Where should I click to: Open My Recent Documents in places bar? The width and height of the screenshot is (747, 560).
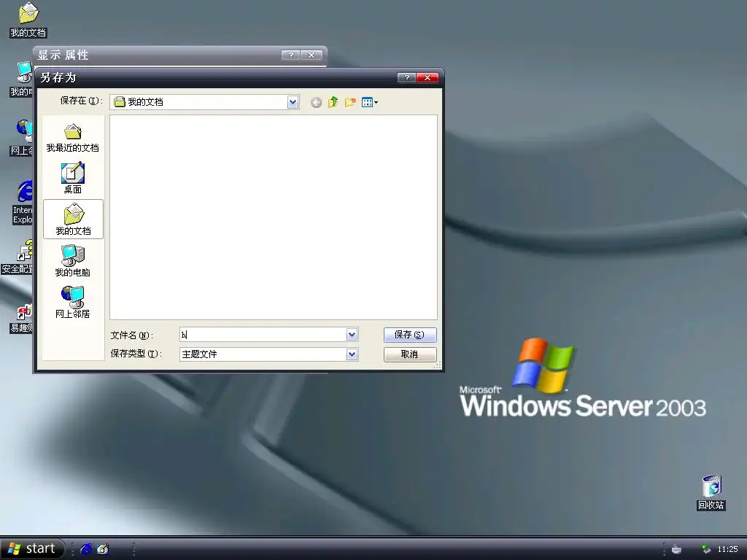[73, 137]
